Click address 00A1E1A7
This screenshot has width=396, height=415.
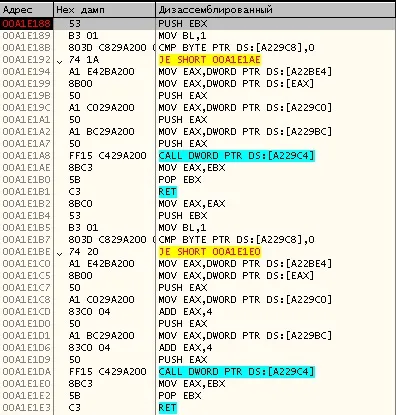pyautogui.click(x=26, y=144)
